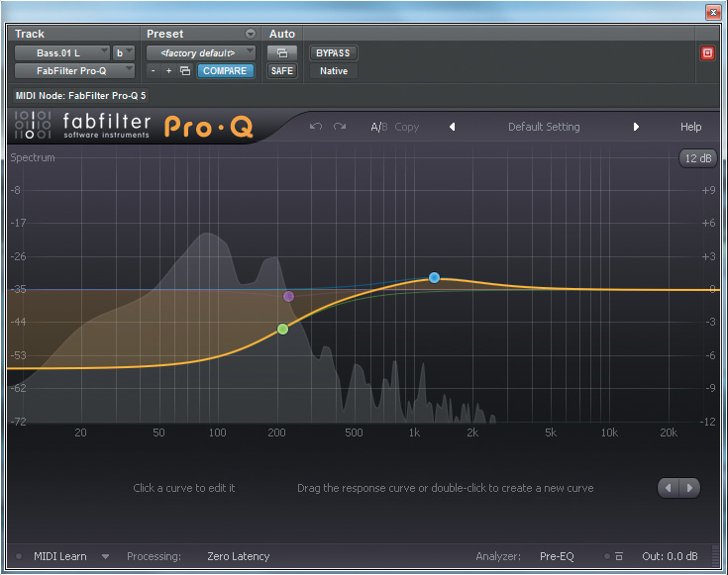Click Copy next to A/B

tap(407, 127)
